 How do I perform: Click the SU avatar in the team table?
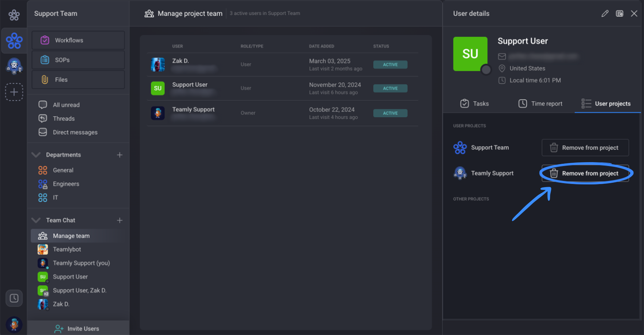[x=158, y=88]
